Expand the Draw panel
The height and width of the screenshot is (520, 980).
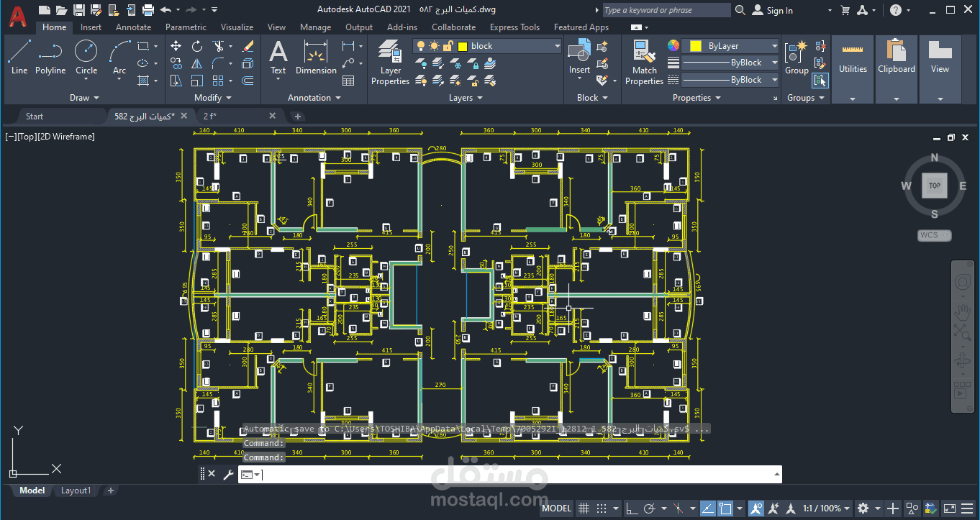pos(85,98)
